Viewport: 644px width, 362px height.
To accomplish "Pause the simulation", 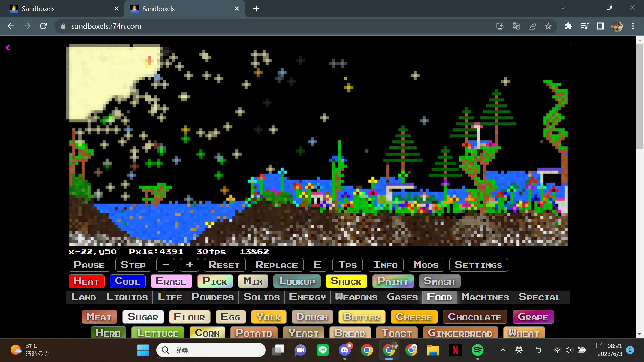I will (89, 265).
